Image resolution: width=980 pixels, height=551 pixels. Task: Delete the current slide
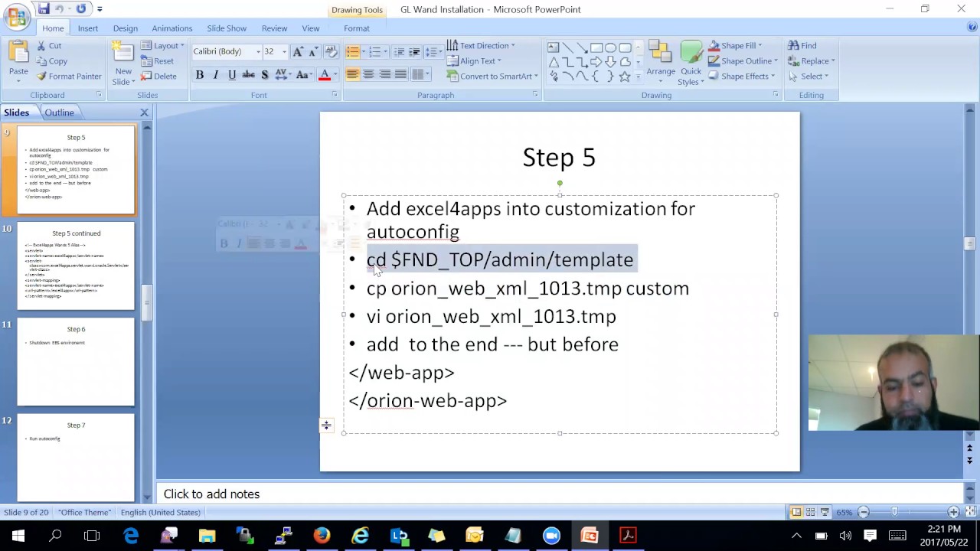click(158, 77)
